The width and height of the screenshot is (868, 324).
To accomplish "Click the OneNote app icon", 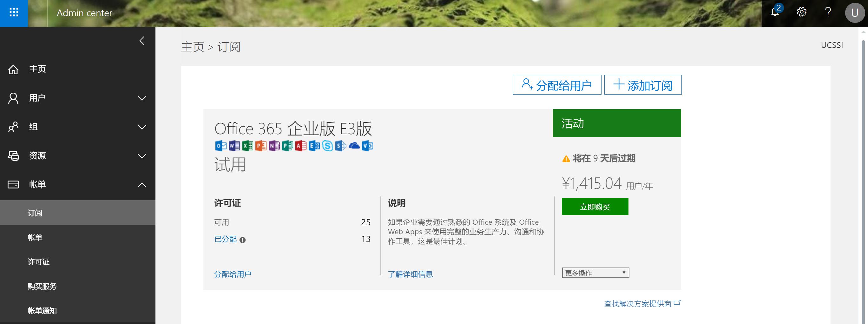I will (x=274, y=146).
